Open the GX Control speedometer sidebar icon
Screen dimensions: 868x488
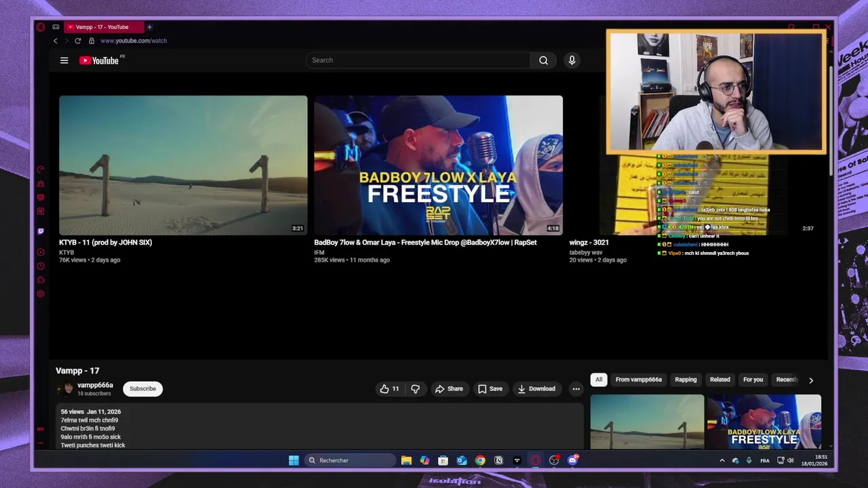click(x=41, y=169)
